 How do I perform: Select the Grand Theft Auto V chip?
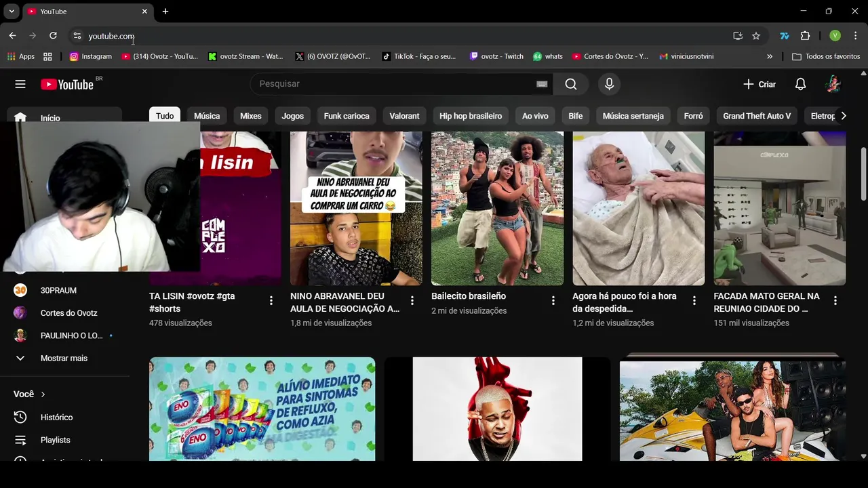[x=757, y=116]
